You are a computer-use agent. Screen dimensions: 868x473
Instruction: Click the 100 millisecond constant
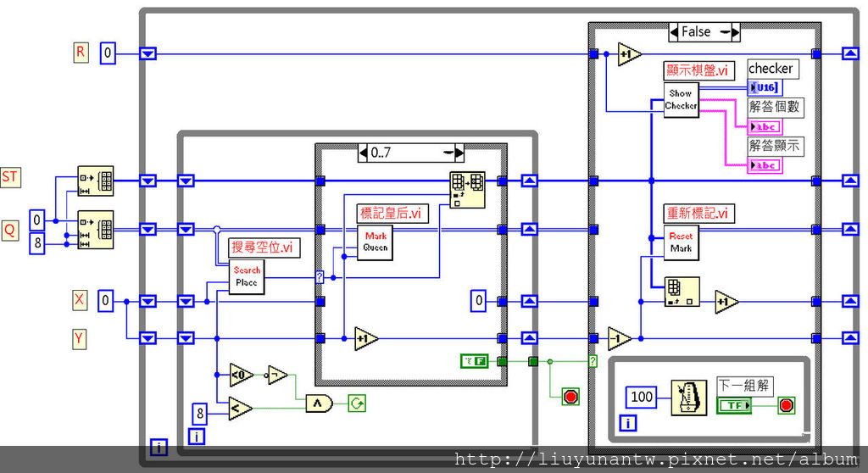[x=642, y=397]
